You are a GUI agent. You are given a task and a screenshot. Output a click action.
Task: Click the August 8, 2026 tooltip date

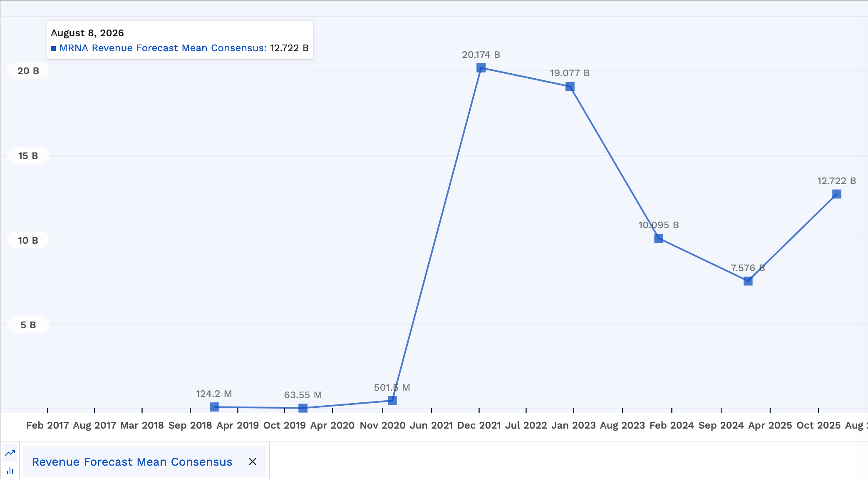pos(87,33)
